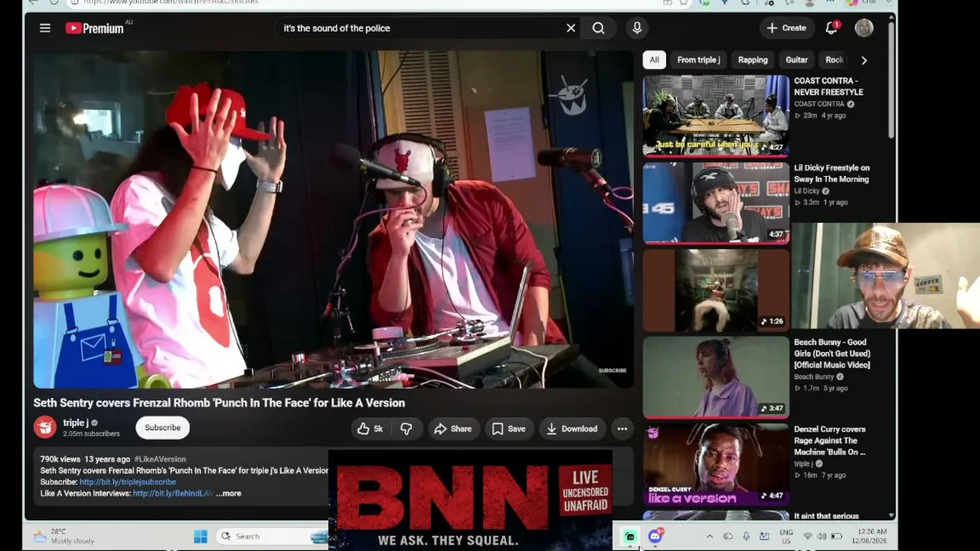
Task: Click the 790k views count text
Action: (x=60, y=459)
